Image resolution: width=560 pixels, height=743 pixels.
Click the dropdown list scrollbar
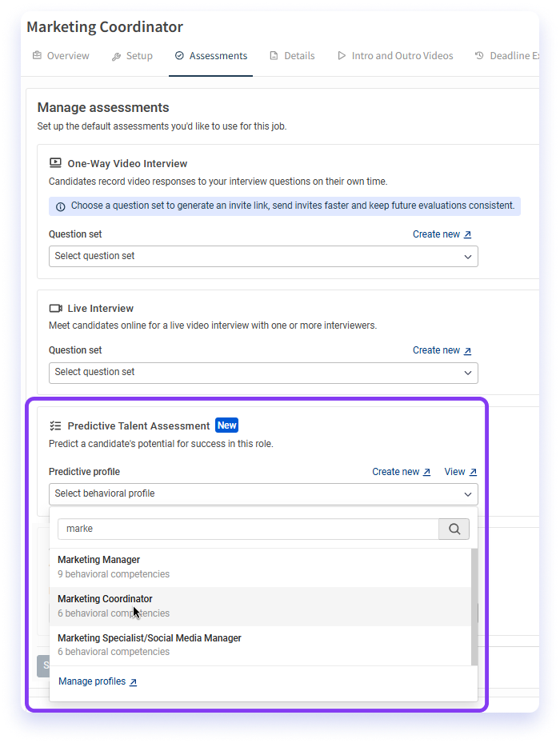click(474, 606)
